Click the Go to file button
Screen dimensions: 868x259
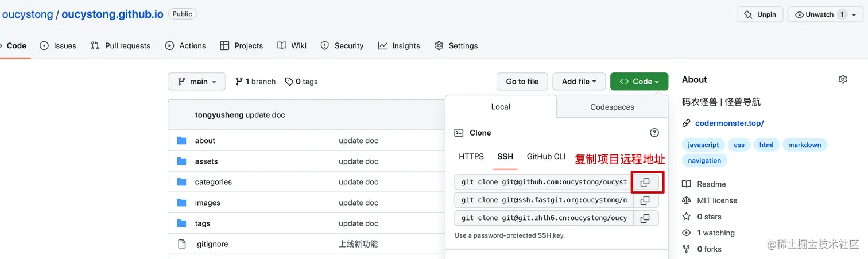(522, 82)
